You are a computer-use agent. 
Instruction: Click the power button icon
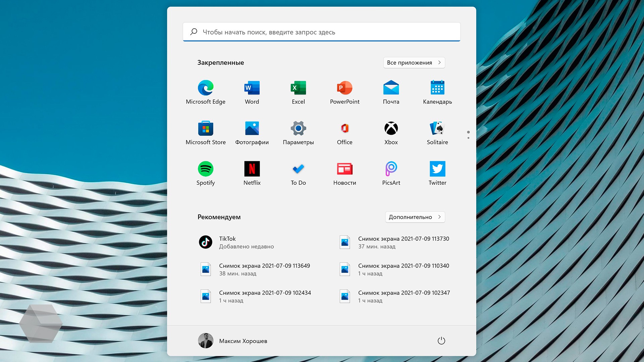tap(441, 341)
